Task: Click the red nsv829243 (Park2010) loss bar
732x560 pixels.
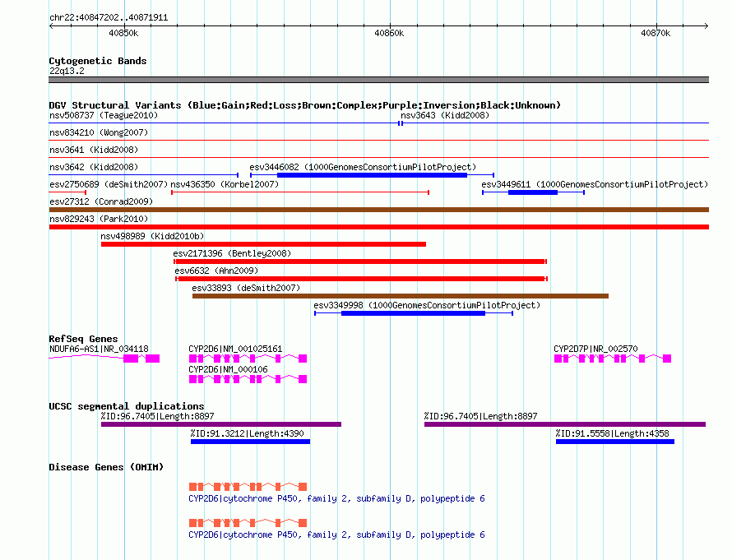Action: [x=378, y=227]
